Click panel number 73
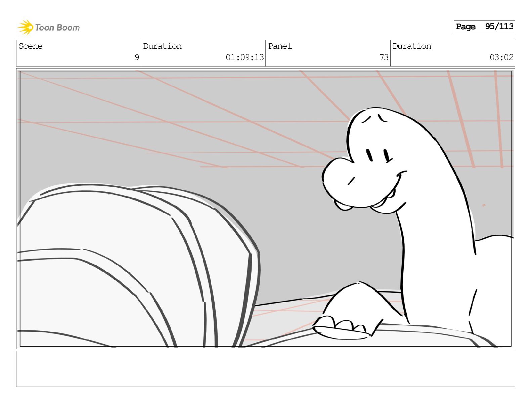Screen dimensions: 532x411 [x=384, y=57]
